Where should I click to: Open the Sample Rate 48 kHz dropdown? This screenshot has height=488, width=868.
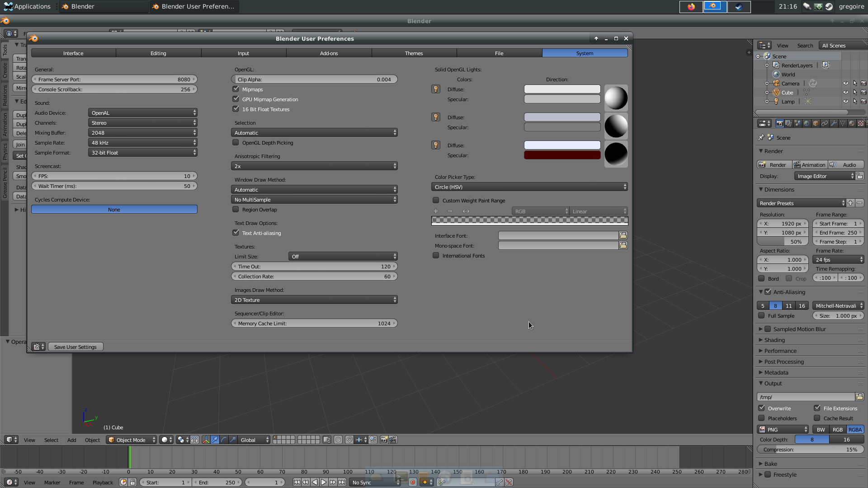143,142
